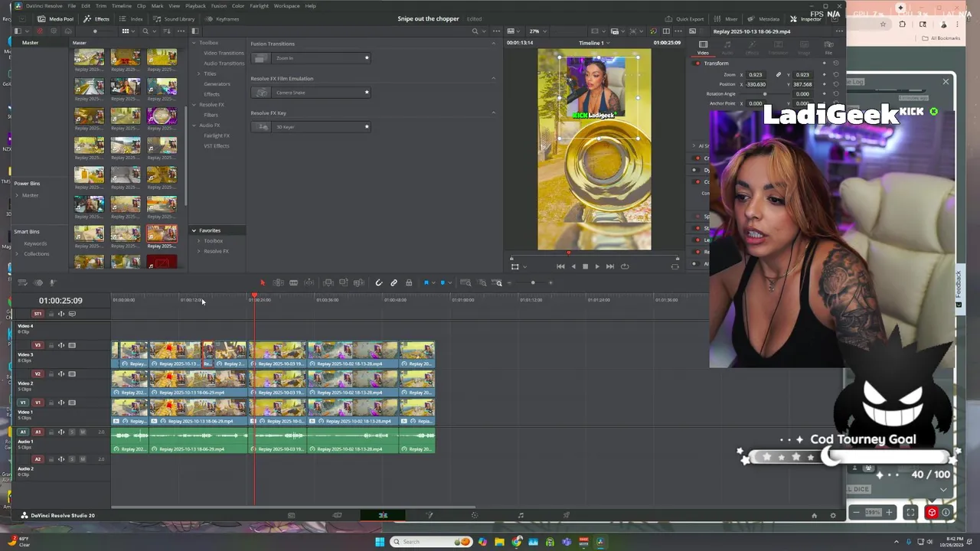980x551 pixels.
Task: Mute the Audio 2 track
Action: [83, 459]
